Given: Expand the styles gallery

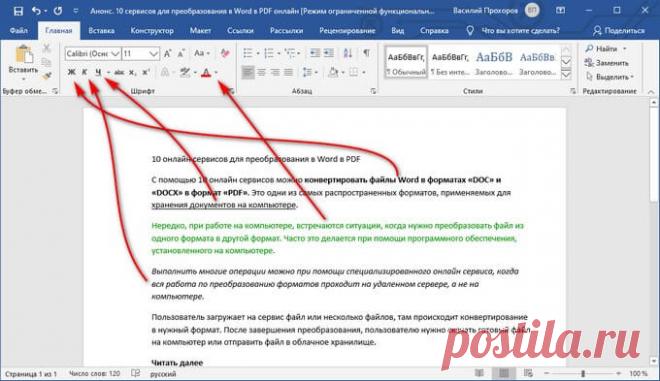Looking at the screenshot, I should [566, 75].
